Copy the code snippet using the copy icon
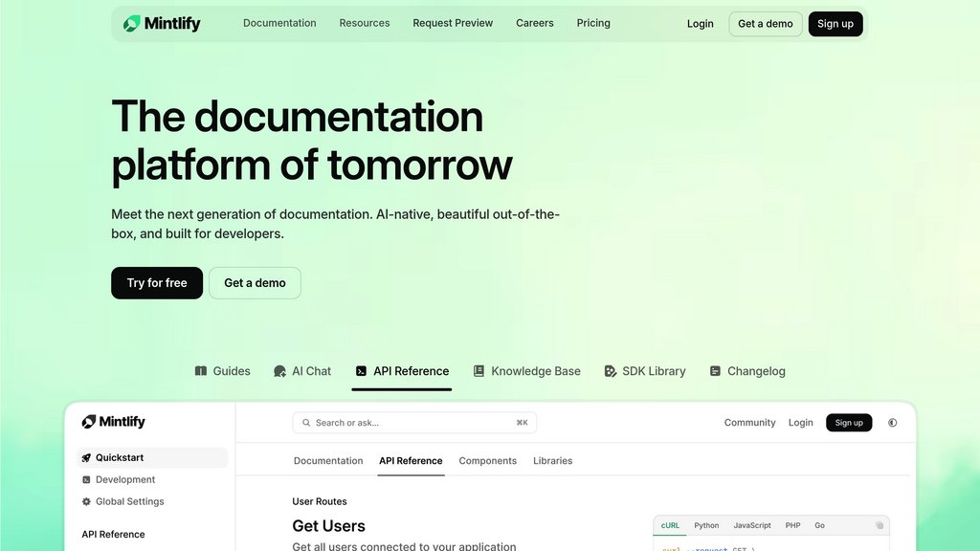This screenshot has width=980, height=551. (880, 525)
